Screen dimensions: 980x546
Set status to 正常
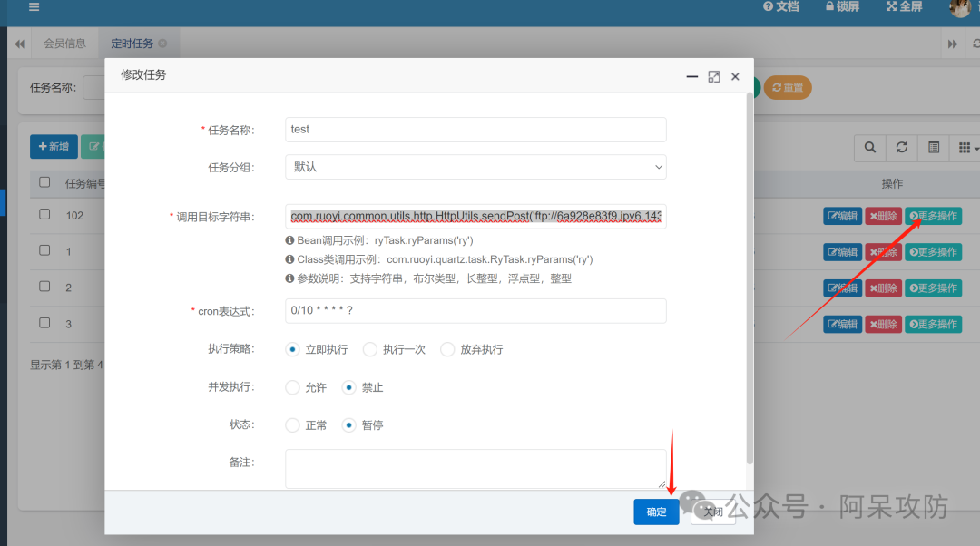pyautogui.click(x=292, y=425)
